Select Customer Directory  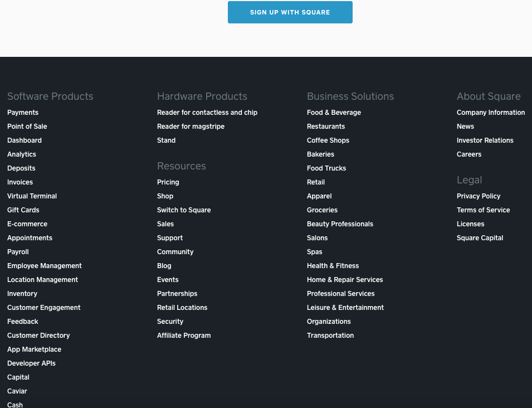click(38, 335)
